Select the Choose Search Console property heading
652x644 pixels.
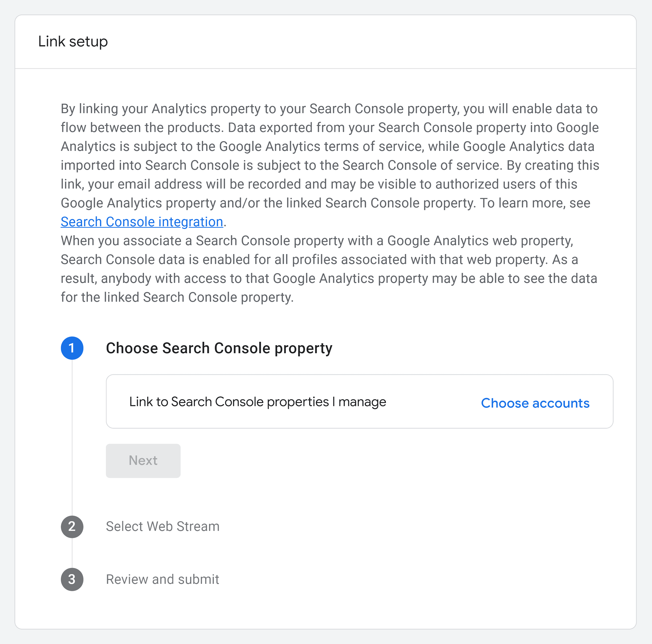[219, 348]
